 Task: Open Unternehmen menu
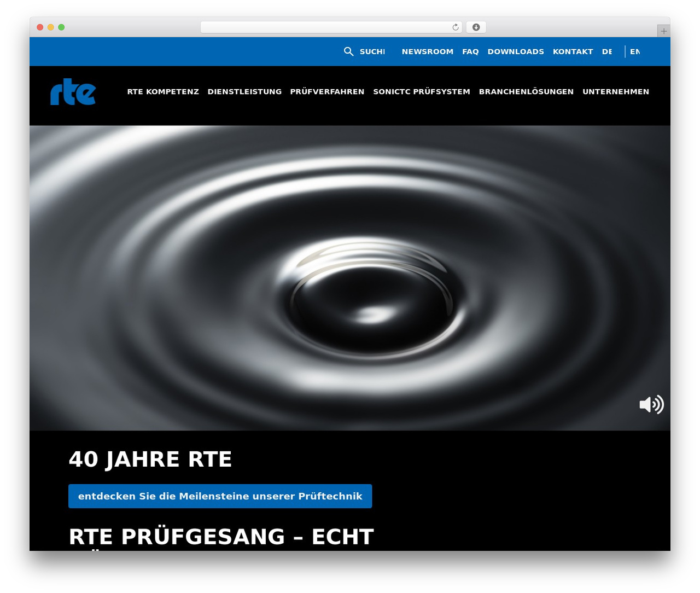(616, 91)
